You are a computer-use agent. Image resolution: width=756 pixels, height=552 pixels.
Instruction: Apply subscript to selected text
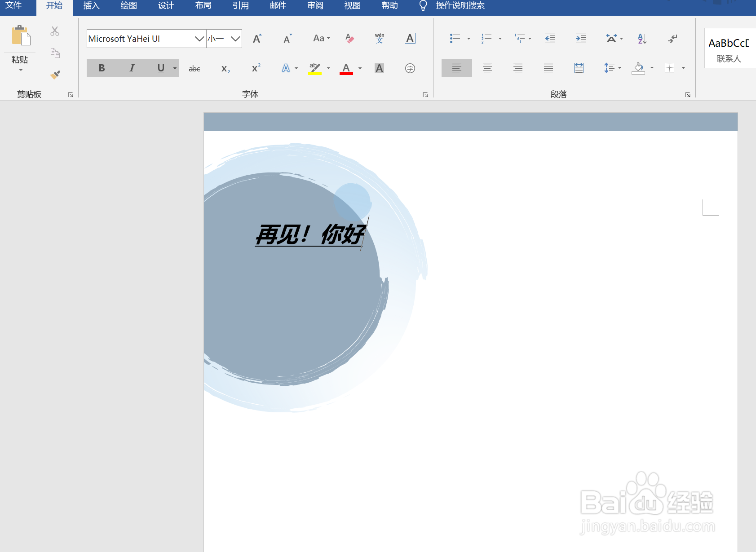pos(225,68)
